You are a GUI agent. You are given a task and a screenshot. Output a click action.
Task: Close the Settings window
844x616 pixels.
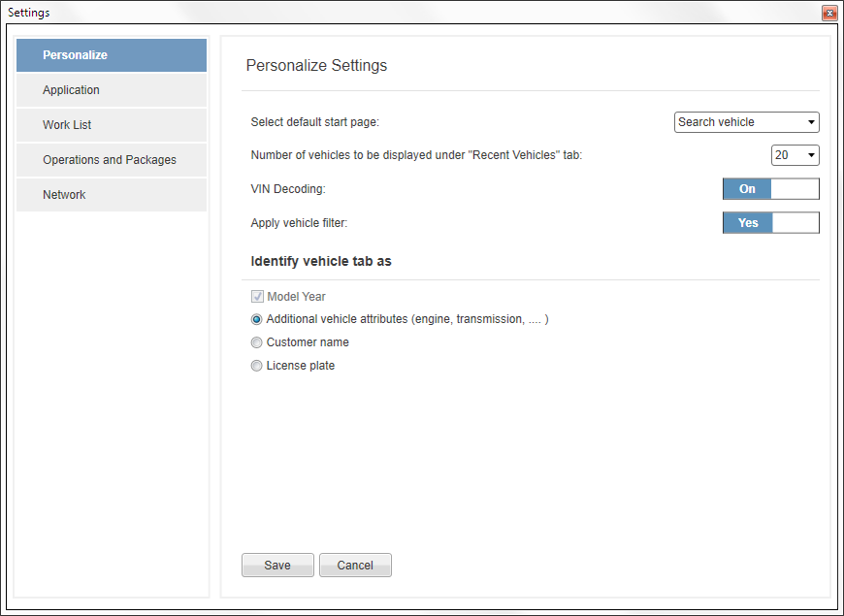tap(829, 13)
